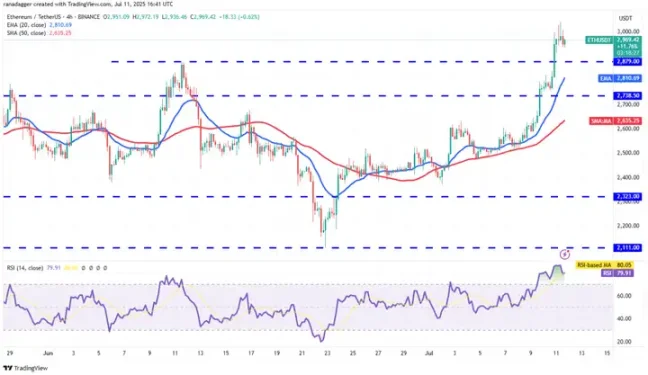Select the RSI (14, close) indicator legend
This screenshot has width=648, height=375.
33,268
